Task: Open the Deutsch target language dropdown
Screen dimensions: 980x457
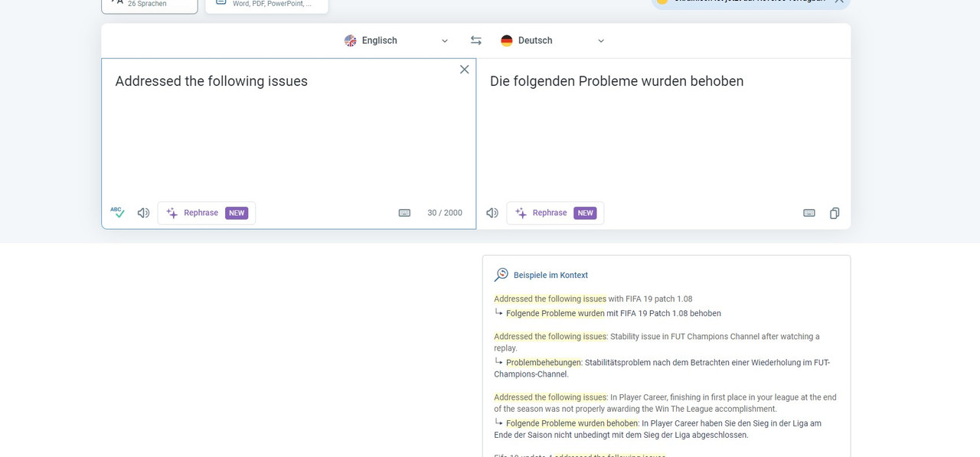Action: 552,41
